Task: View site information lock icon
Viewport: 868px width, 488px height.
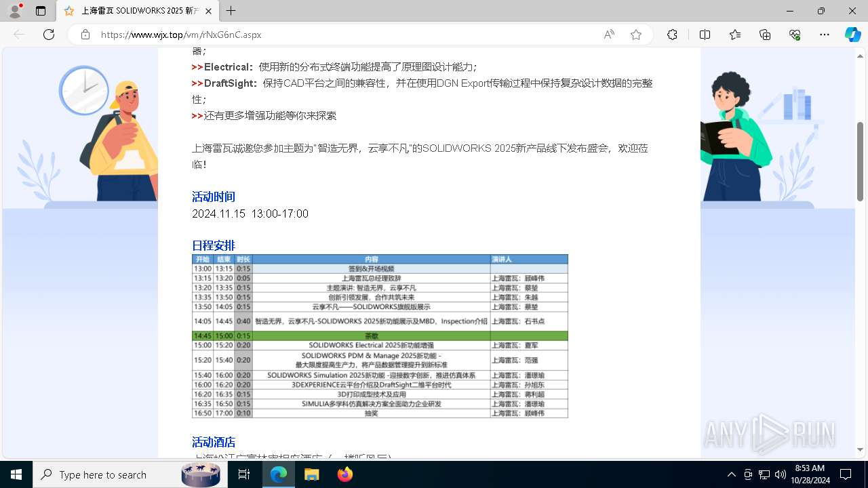Action: 85,35
